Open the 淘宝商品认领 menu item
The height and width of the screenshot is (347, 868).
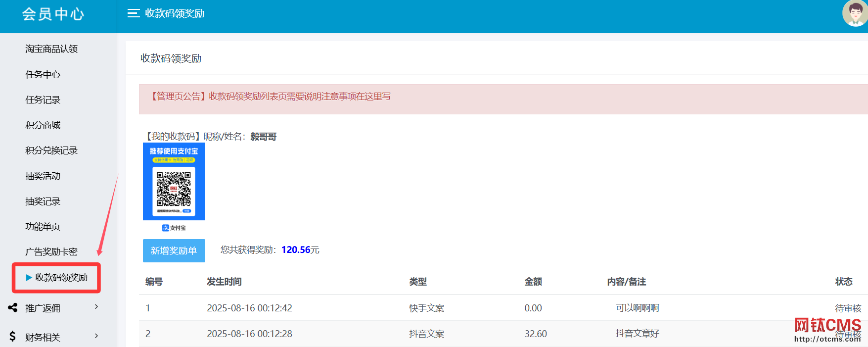coord(51,49)
